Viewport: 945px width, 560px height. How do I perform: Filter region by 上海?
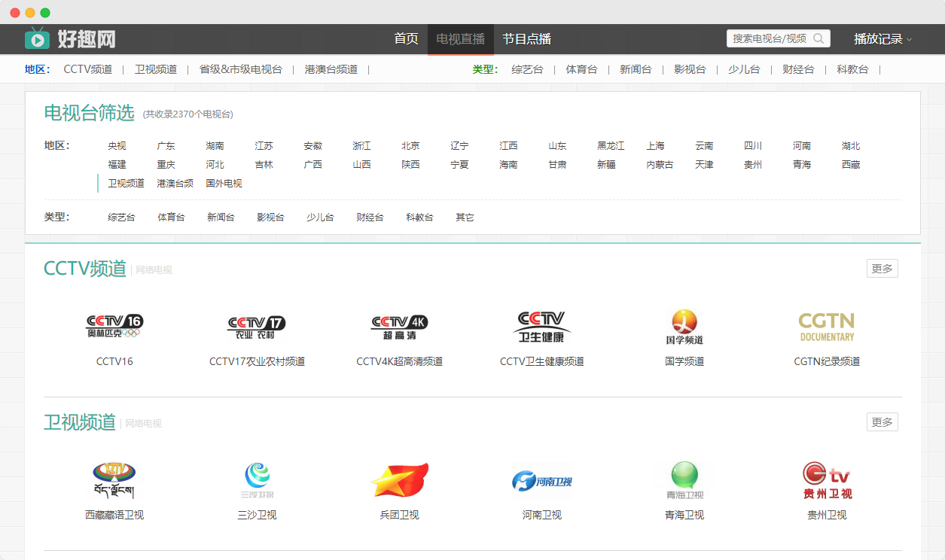[655, 146]
